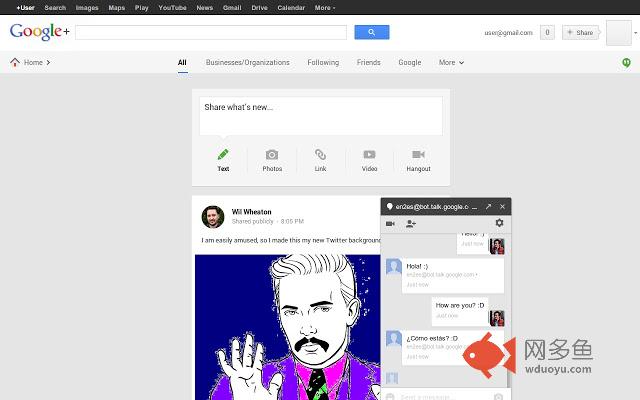Select the Text pencil icon
This screenshot has height=400, width=640.
223,155
